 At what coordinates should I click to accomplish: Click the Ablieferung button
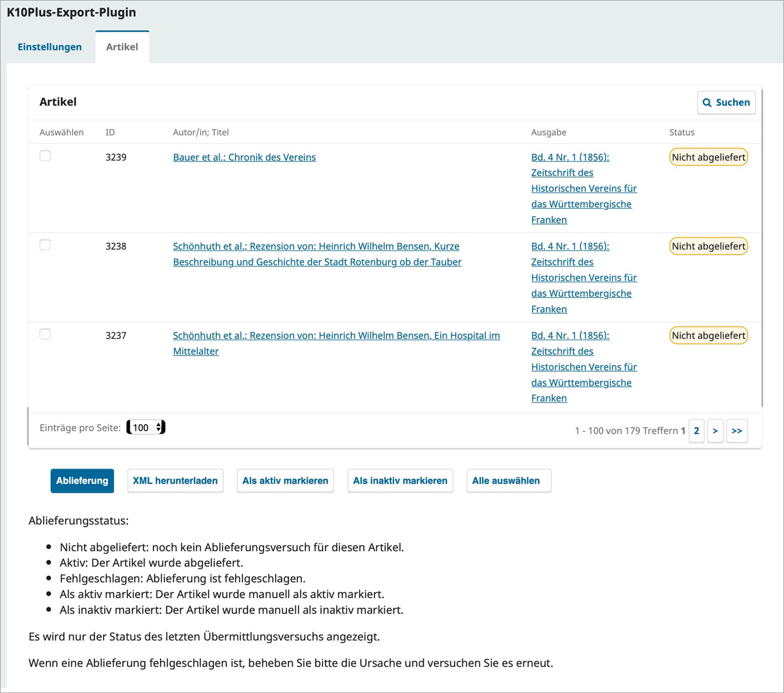coord(82,481)
